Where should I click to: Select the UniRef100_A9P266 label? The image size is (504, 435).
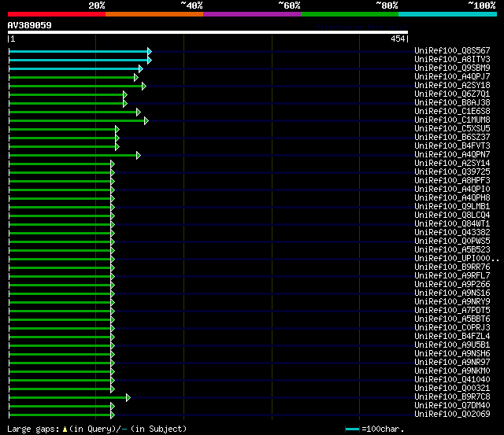point(452,285)
